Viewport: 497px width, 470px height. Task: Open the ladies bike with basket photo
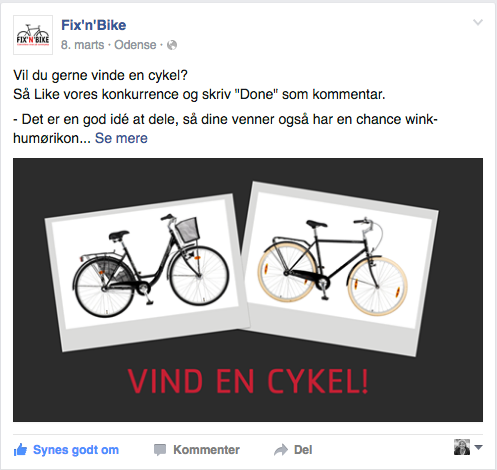[147, 272]
